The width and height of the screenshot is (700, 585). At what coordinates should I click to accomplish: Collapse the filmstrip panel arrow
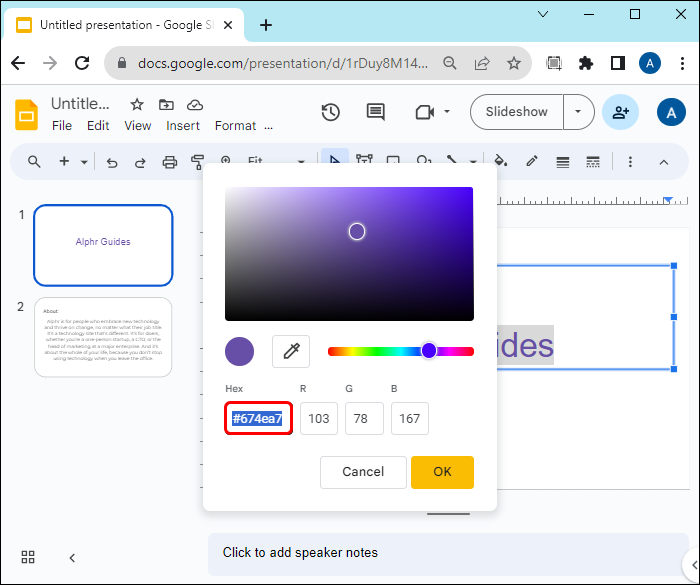coord(72,558)
